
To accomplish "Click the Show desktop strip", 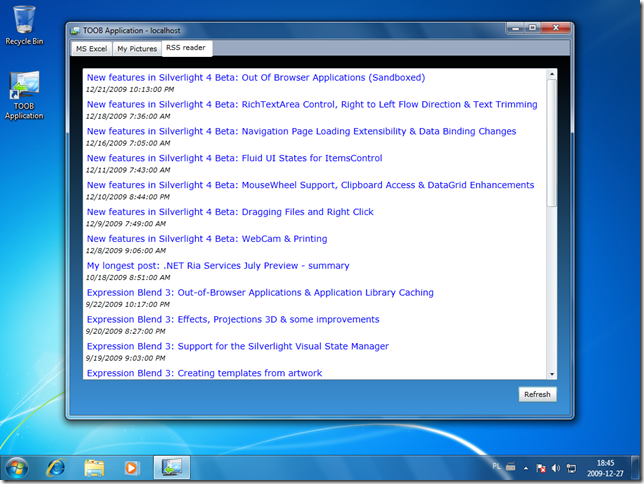I will (637, 468).
